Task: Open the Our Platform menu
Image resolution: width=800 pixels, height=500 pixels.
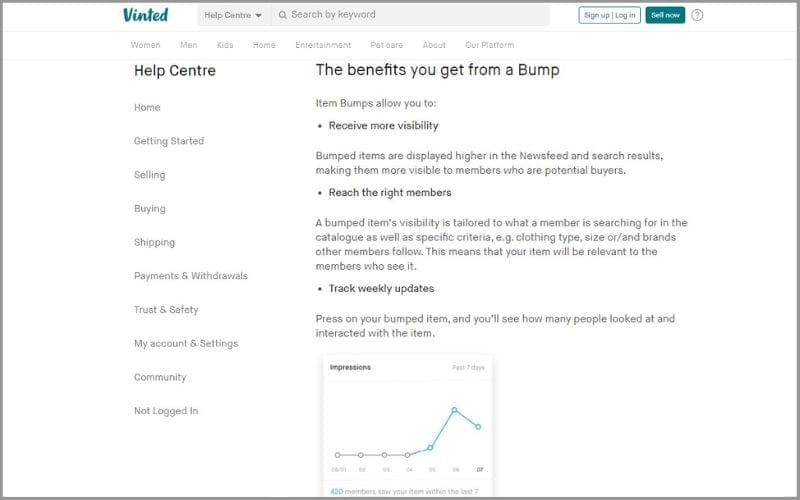Action: (489, 45)
